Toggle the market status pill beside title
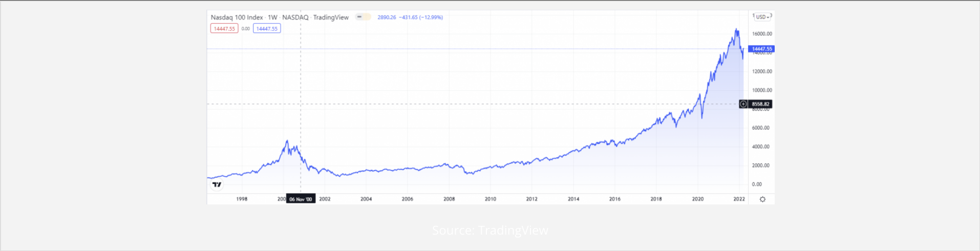This screenshot has width=980, height=251. tap(363, 17)
